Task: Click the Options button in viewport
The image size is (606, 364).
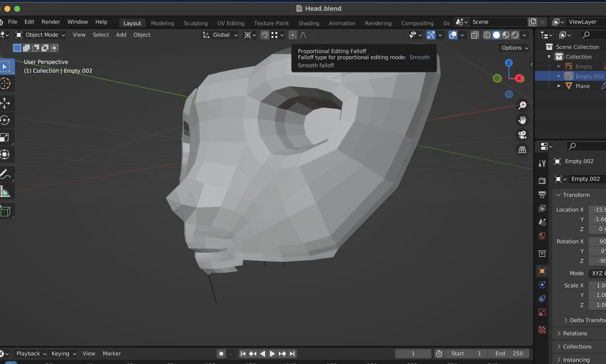Action: pyautogui.click(x=515, y=48)
